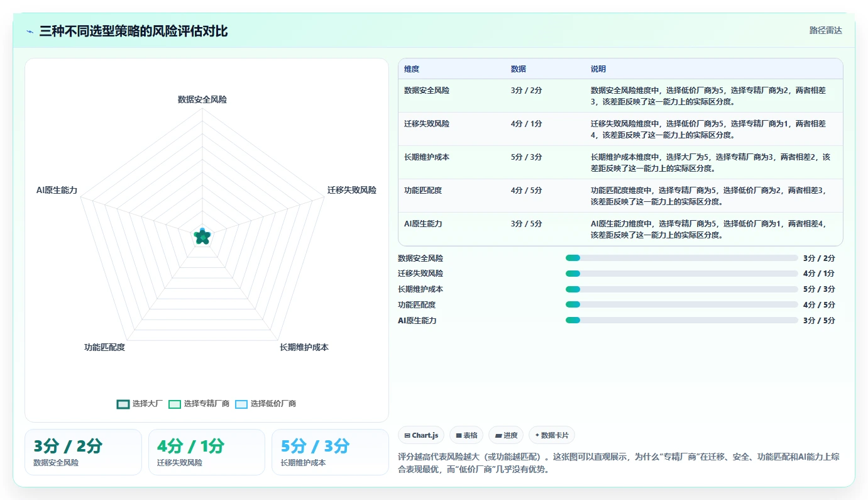Image resolution: width=868 pixels, height=500 pixels.
Task: Click the data points at radar center
Action: [x=202, y=236]
